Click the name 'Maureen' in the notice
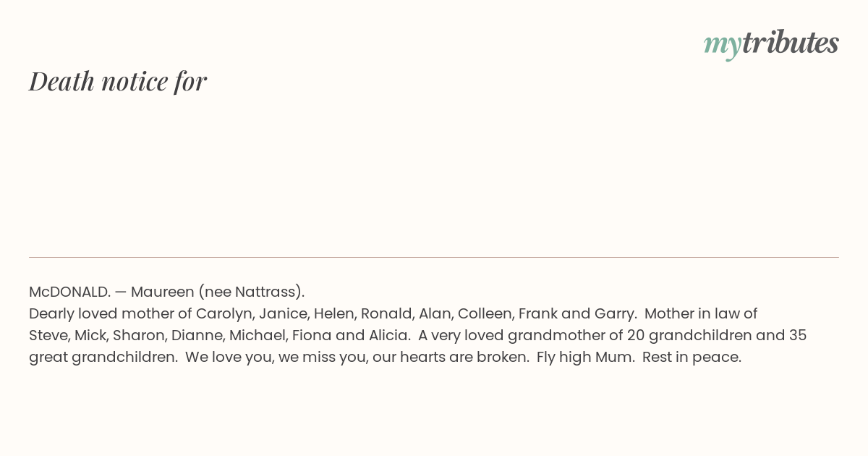 point(163,292)
